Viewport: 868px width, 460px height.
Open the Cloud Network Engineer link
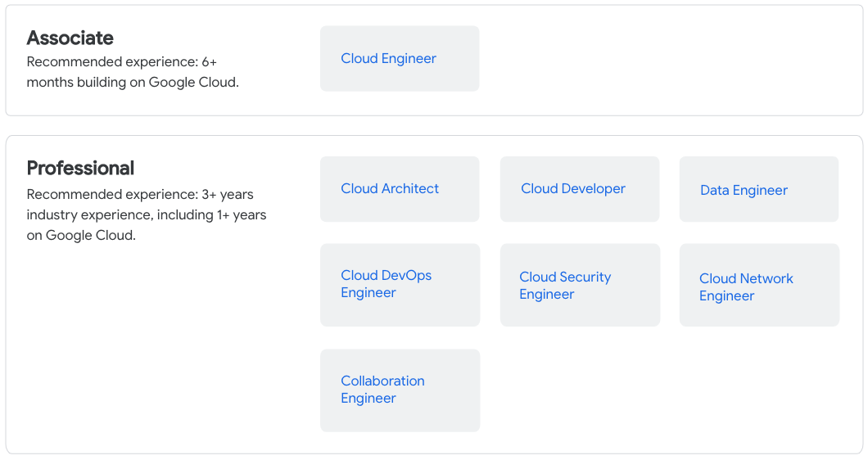745,287
